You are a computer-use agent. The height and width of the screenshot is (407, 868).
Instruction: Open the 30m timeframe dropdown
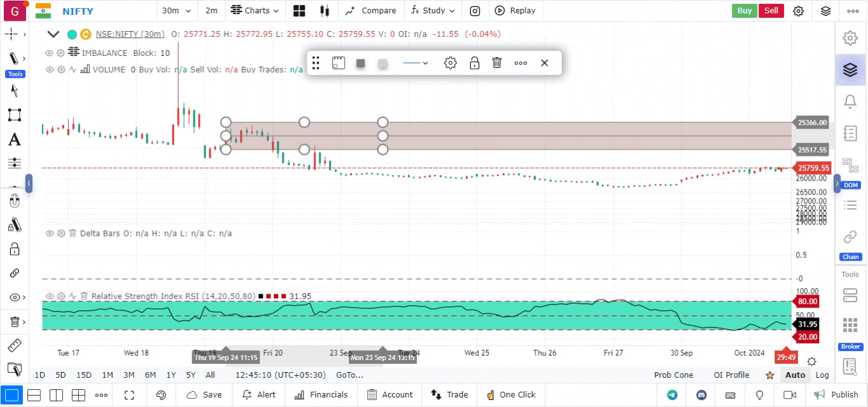pyautogui.click(x=174, y=11)
